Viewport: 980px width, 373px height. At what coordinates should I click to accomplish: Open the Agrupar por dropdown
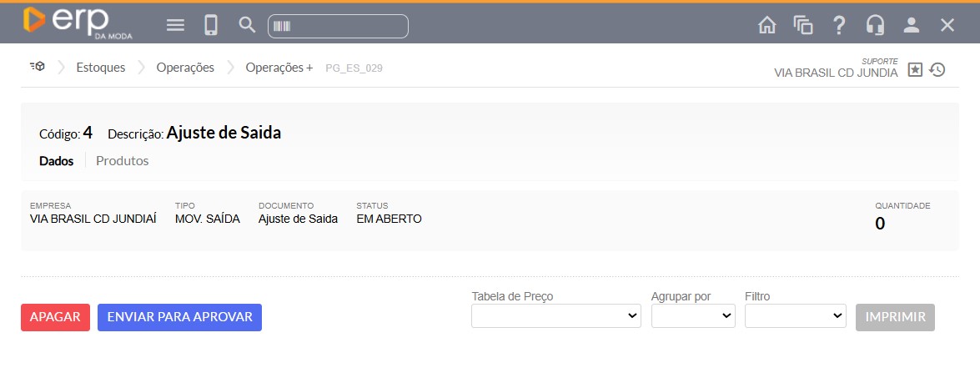coord(693,316)
